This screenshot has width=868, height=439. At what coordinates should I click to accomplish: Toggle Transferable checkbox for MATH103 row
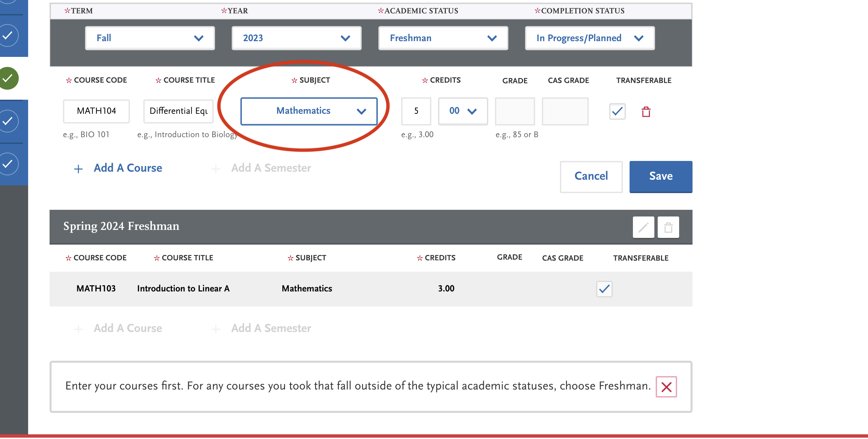604,289
